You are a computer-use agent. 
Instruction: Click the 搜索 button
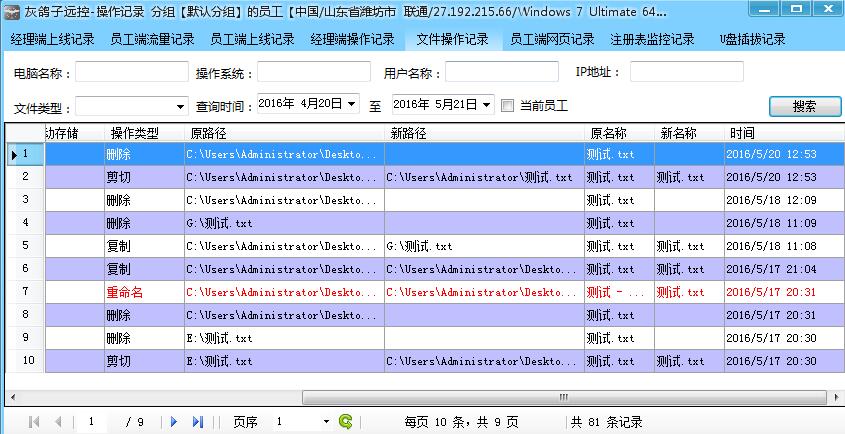[x=803, y=106]
